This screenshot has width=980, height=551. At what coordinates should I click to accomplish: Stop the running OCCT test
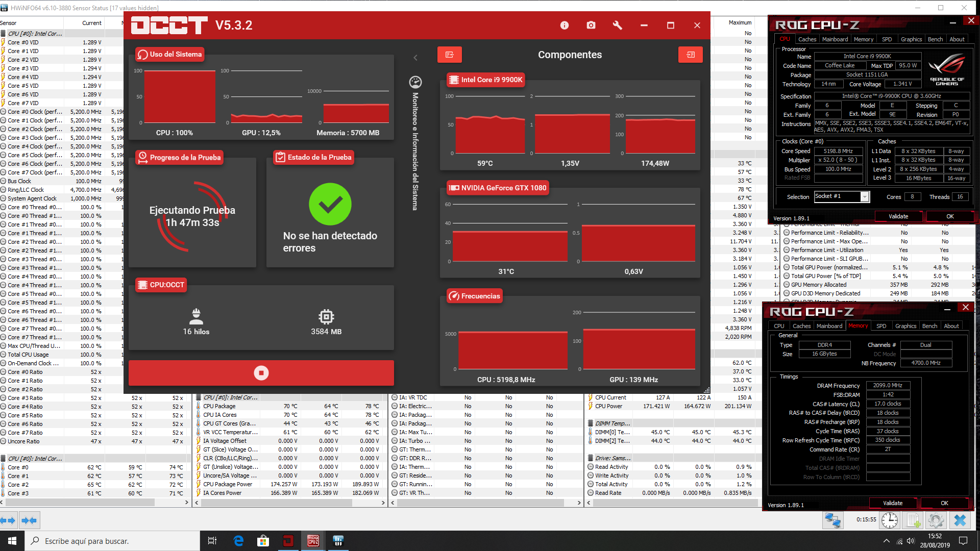tap(261, 373)
